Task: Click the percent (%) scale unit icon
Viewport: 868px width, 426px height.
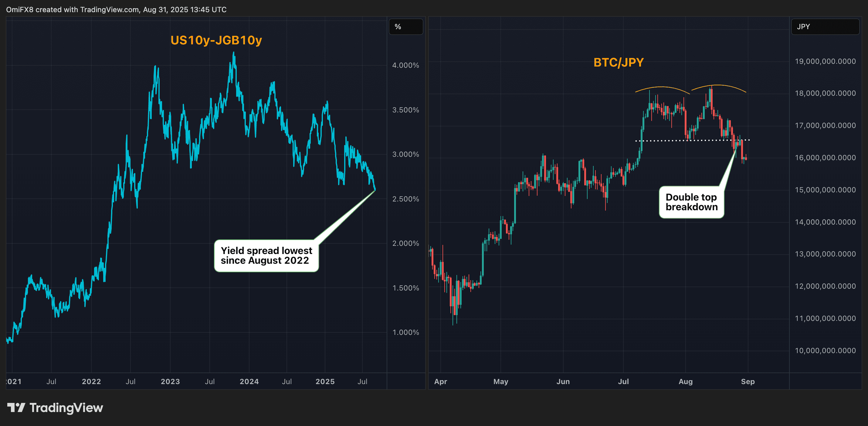Action: 406,27
